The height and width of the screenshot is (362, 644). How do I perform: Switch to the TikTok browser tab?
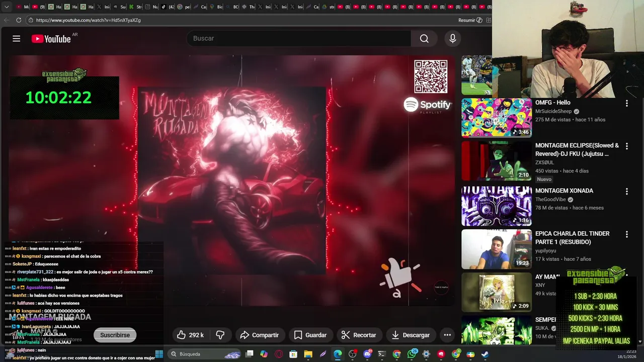tap(169, 7)
